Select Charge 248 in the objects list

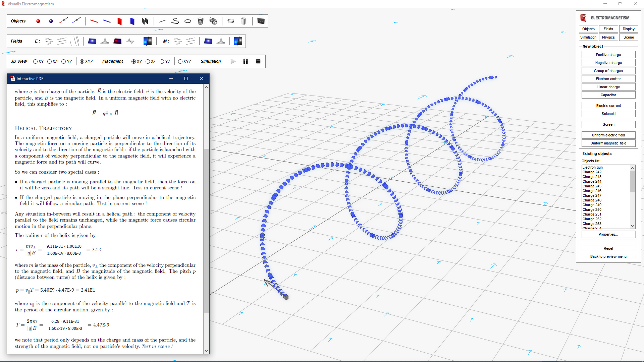591,200
